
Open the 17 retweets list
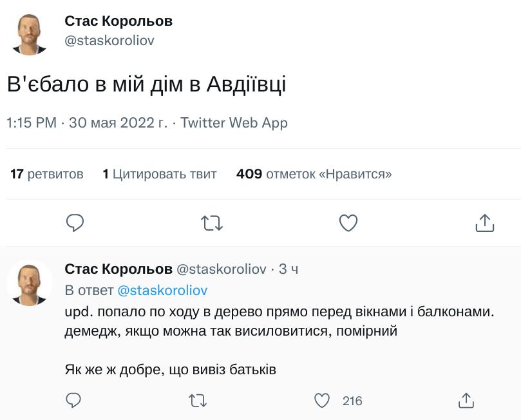(x=47, y=174)
